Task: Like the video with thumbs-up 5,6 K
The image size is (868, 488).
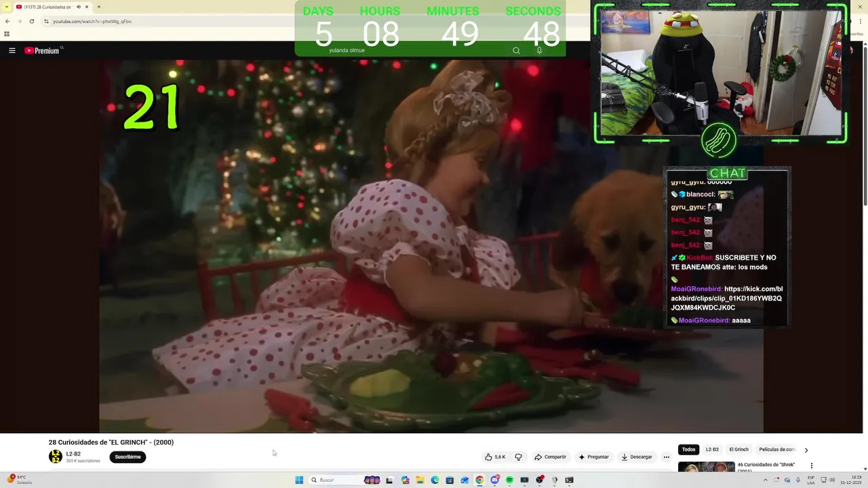Action: point(495,457)
